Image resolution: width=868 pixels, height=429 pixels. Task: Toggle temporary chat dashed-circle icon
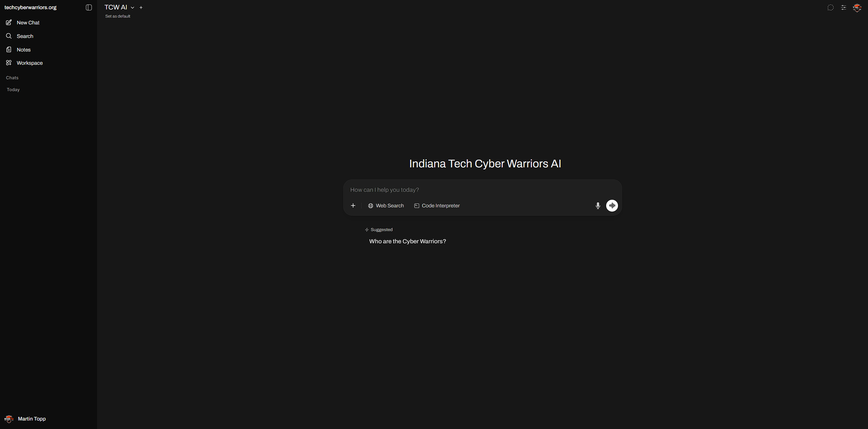pyautogui.click(x=830, y=7)
